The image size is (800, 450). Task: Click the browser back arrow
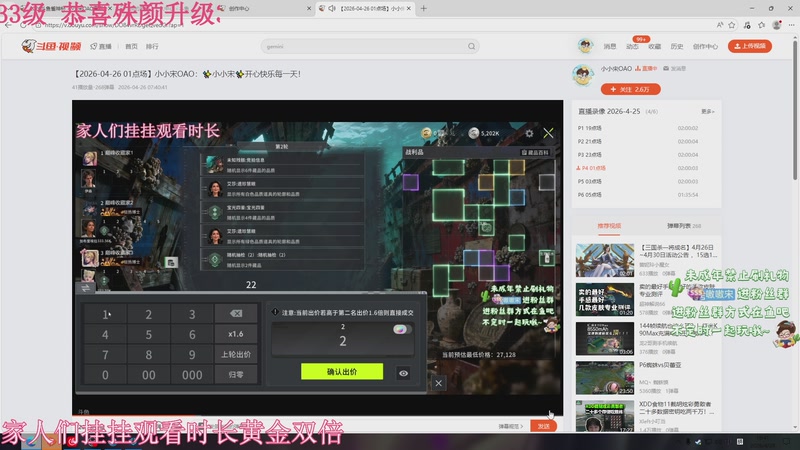(x=8, y=24)
